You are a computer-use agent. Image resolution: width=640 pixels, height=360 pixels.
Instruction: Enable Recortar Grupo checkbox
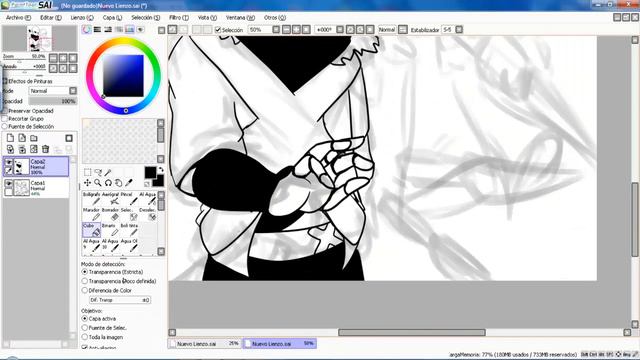tap(4, 119)
